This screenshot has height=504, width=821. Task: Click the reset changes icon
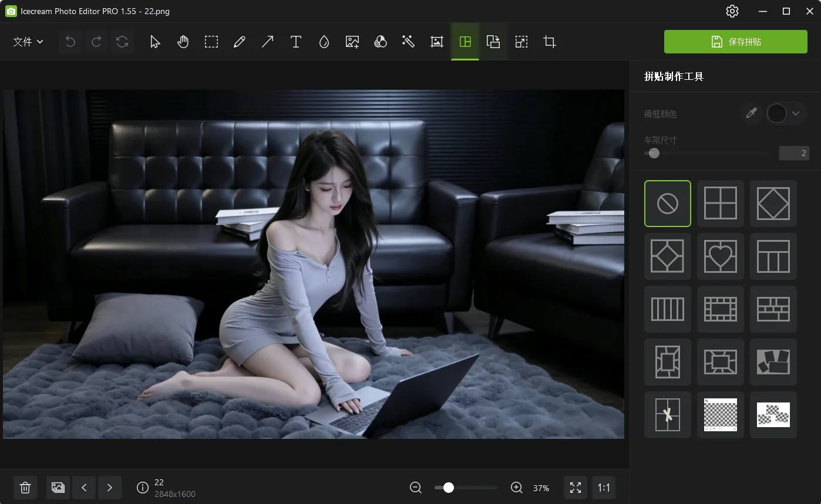pyautogui.click(x=122, y=42)
